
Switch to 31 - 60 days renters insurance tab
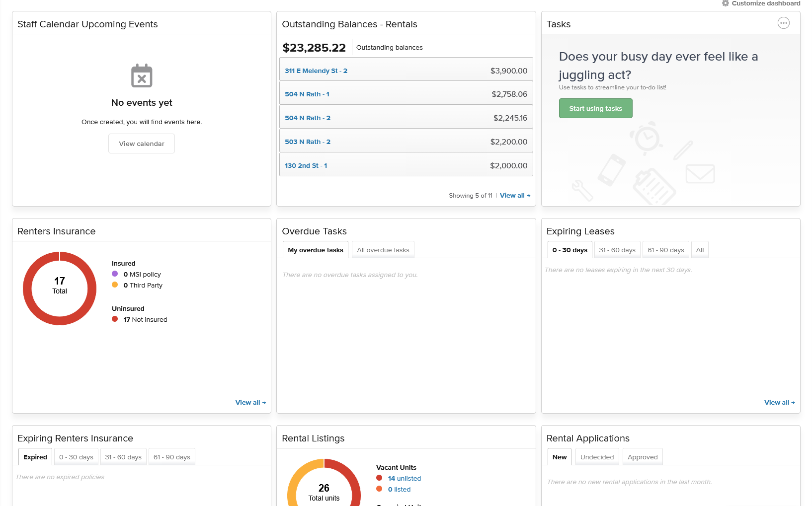coord(123,457)
